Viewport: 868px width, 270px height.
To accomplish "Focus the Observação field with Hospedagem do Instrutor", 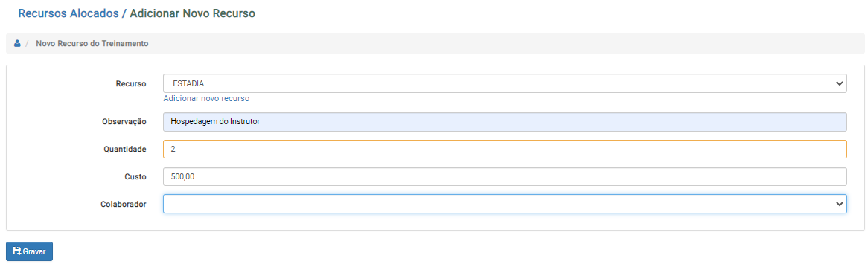I will click(505, 122).
